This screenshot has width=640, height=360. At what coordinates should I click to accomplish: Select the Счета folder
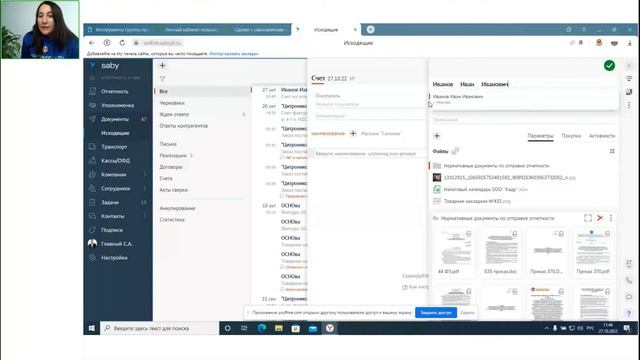point(166,178)
